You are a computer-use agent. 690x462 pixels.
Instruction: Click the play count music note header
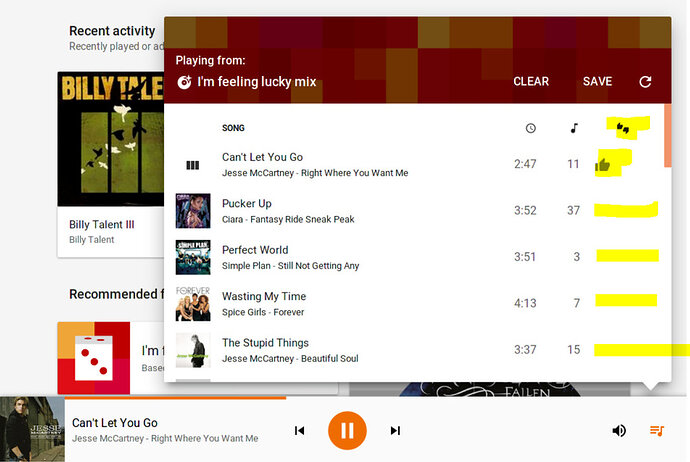pos(574,128)
